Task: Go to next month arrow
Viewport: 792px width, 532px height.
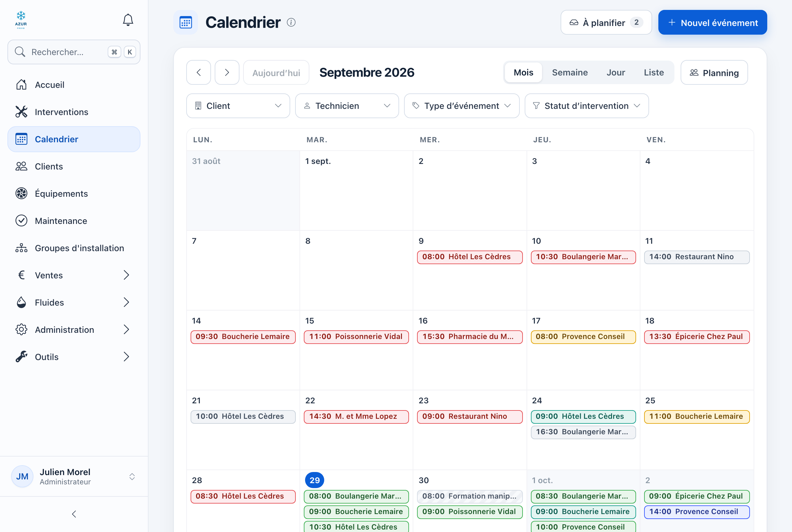Action: click(227, 72)
